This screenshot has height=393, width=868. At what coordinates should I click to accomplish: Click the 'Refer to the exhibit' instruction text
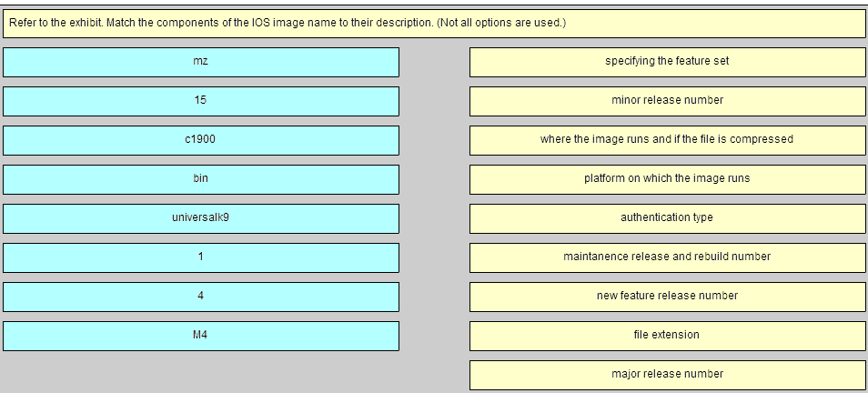[x=55, y=23]
